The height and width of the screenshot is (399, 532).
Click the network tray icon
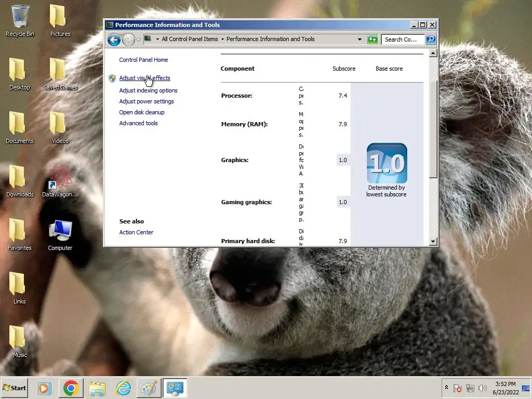click(x=470, y=388)
